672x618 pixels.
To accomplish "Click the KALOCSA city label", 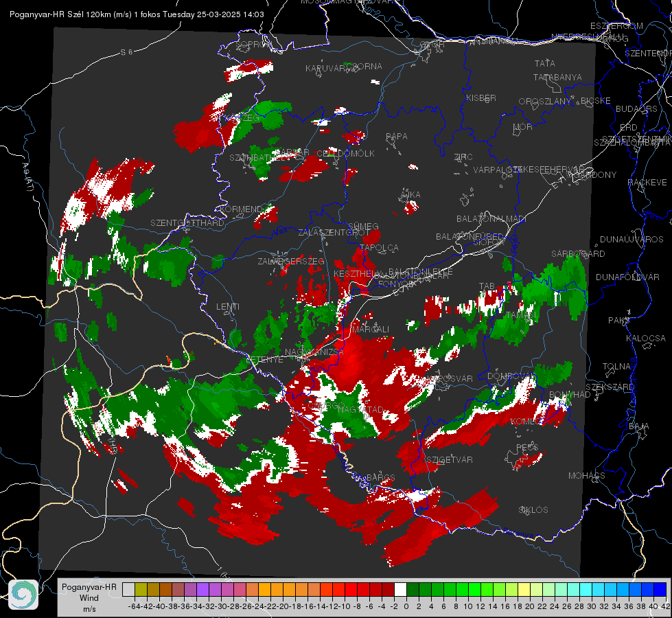I will pos(646,338).
